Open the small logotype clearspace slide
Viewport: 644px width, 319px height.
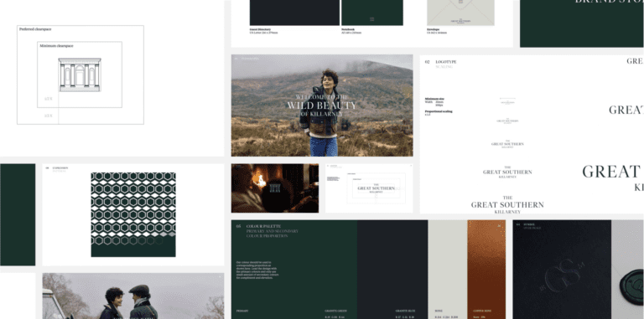[x=369, y=188]
